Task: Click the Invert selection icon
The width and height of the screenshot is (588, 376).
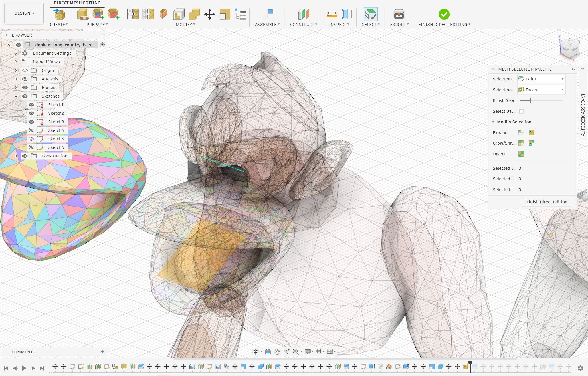Action: point(521,154)
